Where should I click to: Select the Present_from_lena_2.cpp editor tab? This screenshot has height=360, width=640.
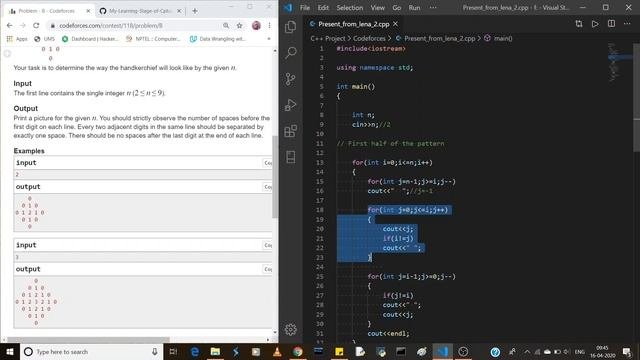pyautogui.click(x=353, y=24)
